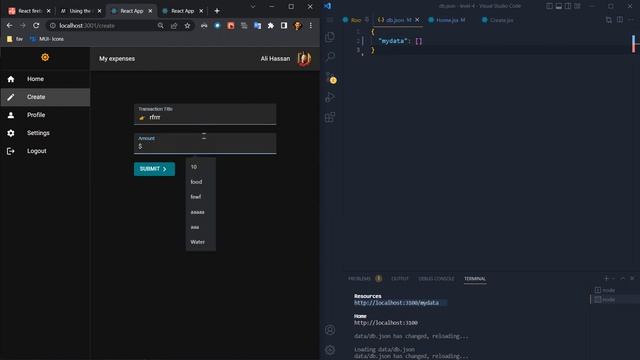This screenshot has height=360, width=640.
Task: Open the Search view in VS Code
Action: click(330, 56)
